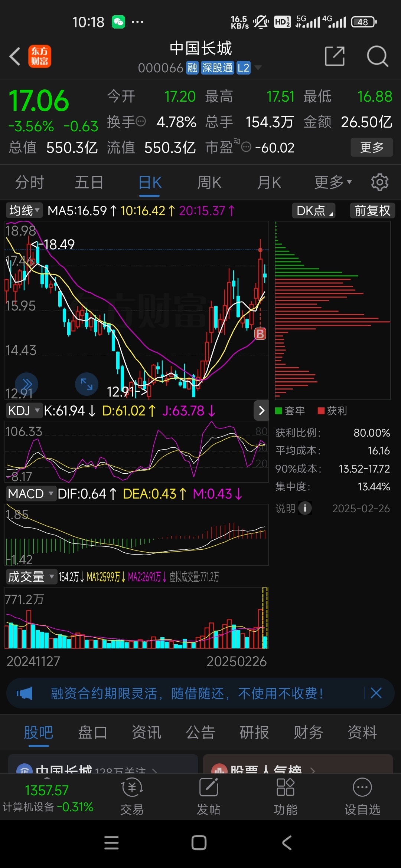This screenshot has width=401, height=868.
Task: Open the 公告 announcements tab
Action: (x=200, y=733)
